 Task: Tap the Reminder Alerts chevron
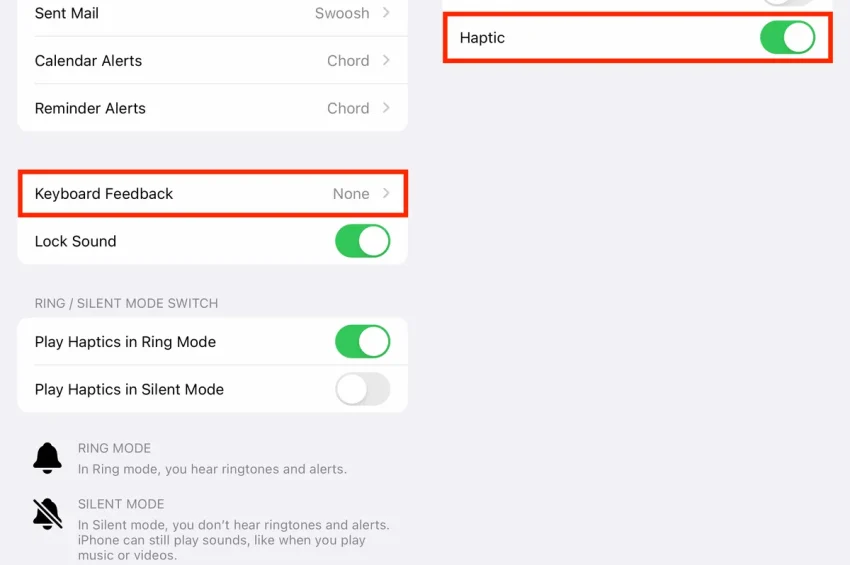(x=386, y=108)
